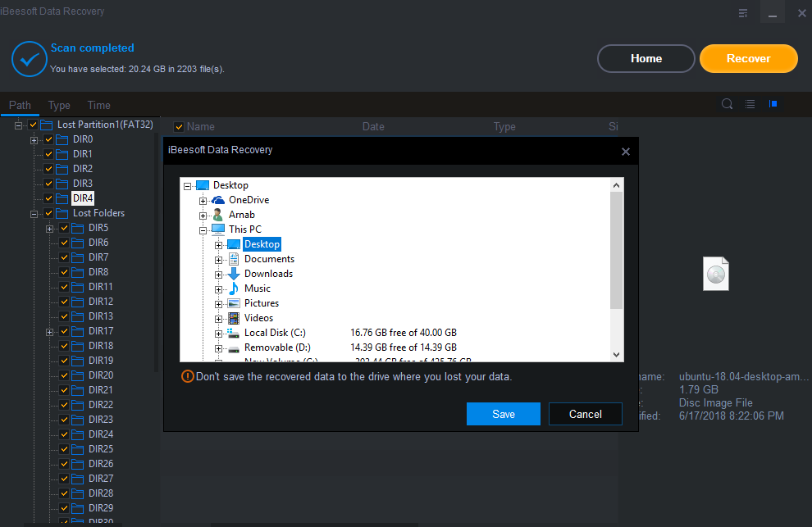Sort by the Name column header

(x=200, y=127)
